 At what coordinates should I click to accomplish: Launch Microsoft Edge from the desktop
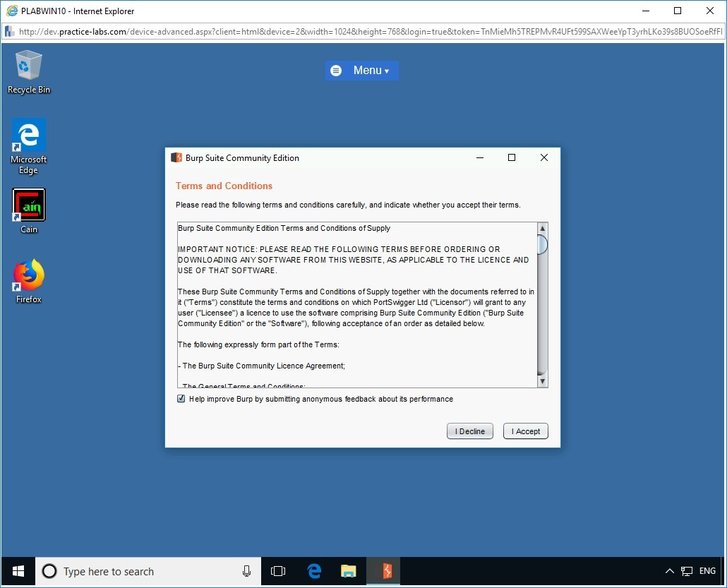pos(28,134)
